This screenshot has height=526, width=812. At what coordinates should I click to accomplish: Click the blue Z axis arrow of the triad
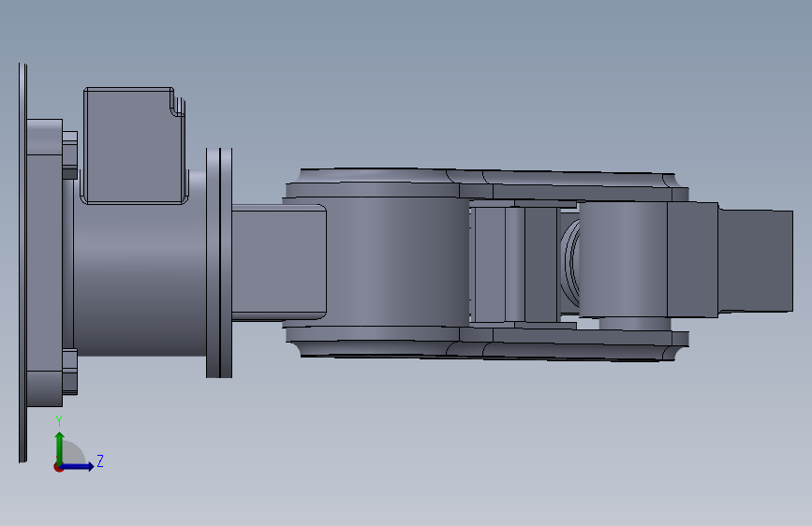78,466
